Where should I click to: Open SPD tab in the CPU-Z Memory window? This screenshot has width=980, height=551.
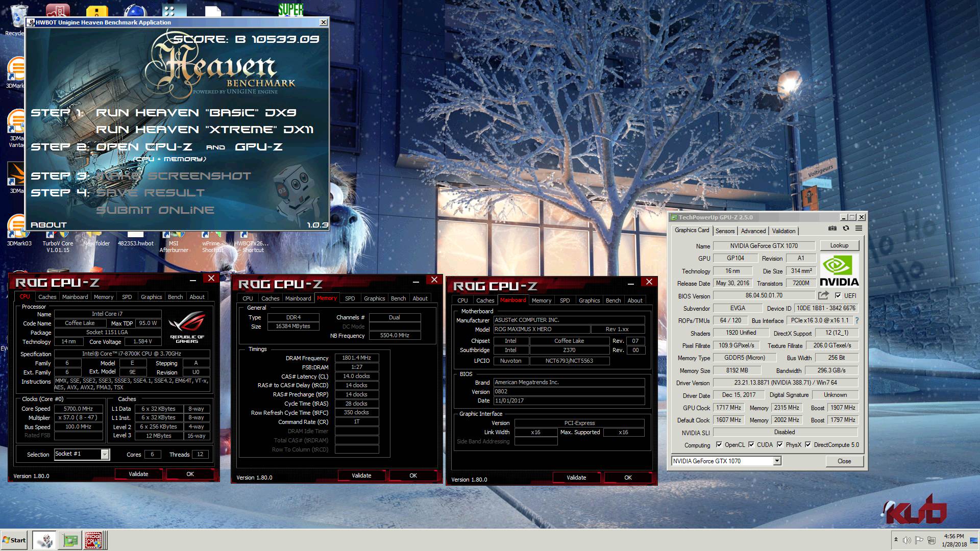350,298
